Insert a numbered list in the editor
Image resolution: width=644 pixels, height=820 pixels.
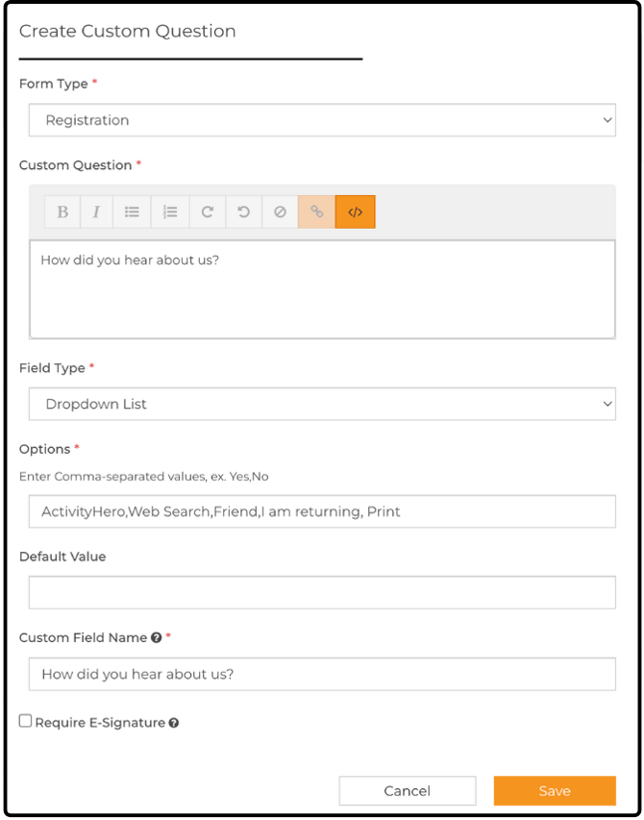coord(170,211)
